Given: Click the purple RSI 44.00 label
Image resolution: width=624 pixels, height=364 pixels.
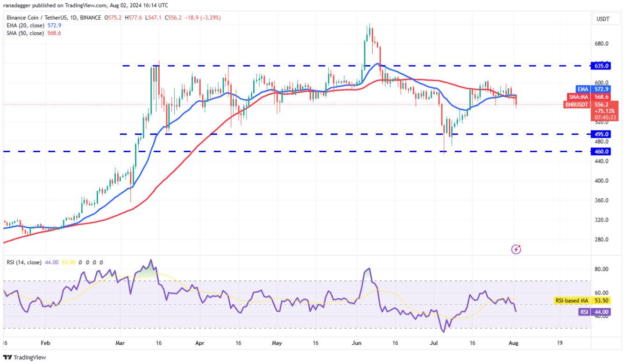Looking at the screenshot, I should pyautogui.click(x=595, y=312).
